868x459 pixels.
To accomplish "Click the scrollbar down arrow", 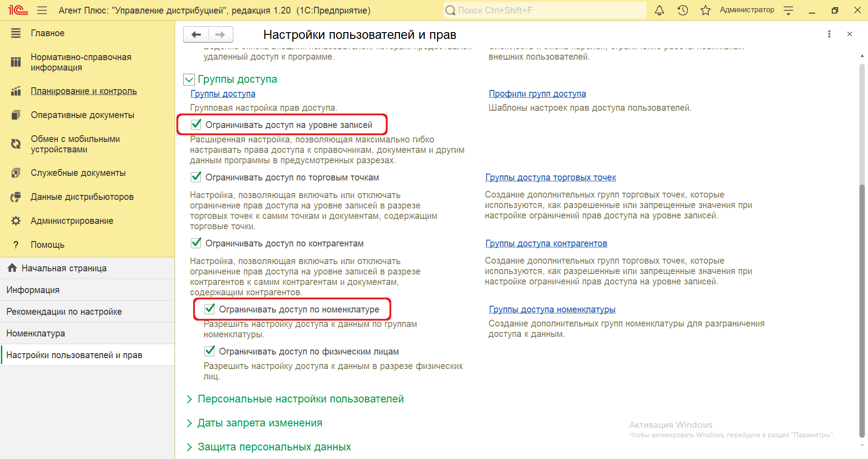I will pyautogui.click(x=862, y=445).
